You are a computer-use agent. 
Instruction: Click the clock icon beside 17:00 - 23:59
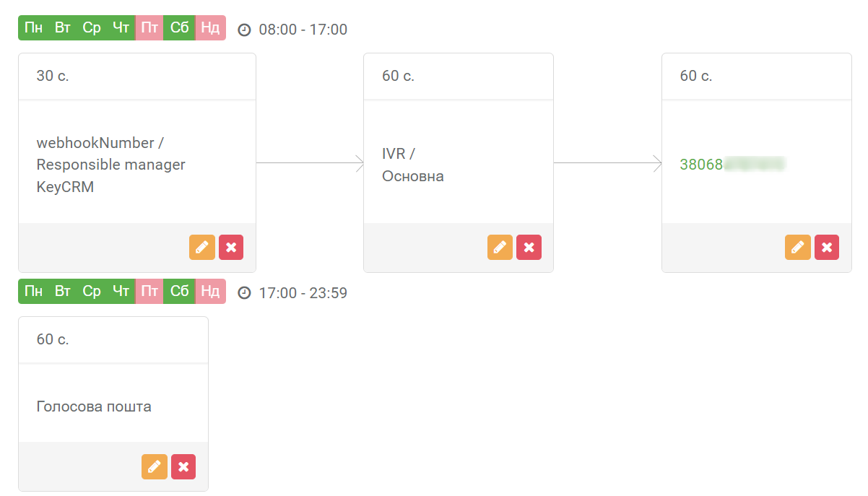tap(244, 293)
